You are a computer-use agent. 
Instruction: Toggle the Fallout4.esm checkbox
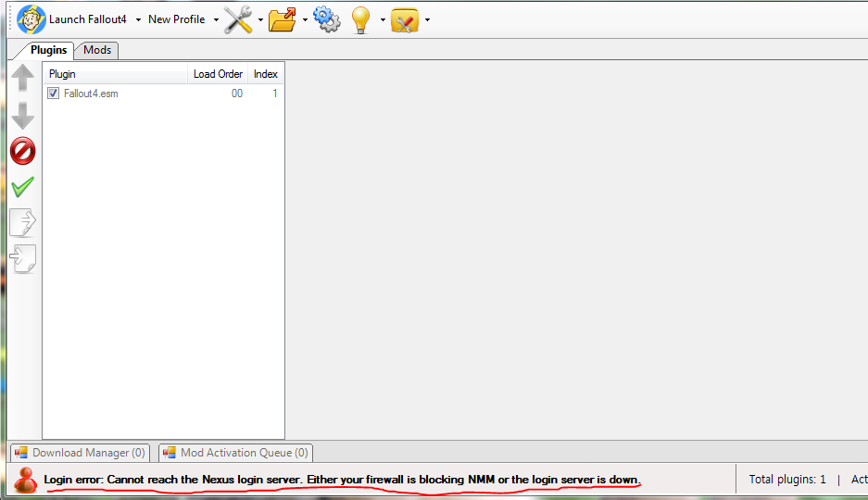pos(54,94)
